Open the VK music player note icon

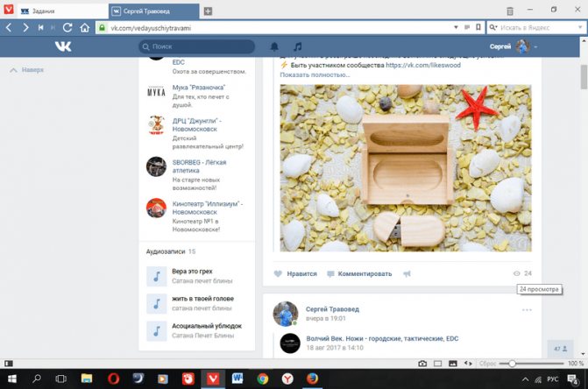click(x=297, y=46)
